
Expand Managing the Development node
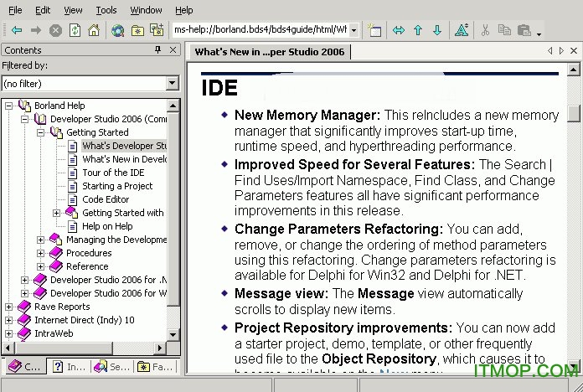(40, 240)
